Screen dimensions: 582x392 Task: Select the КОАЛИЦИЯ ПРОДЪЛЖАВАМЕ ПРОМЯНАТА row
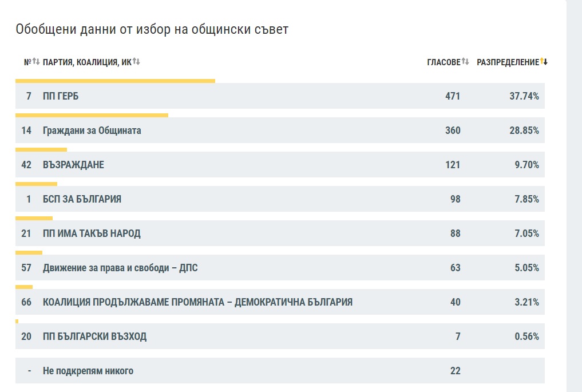(x=280, y=302)
